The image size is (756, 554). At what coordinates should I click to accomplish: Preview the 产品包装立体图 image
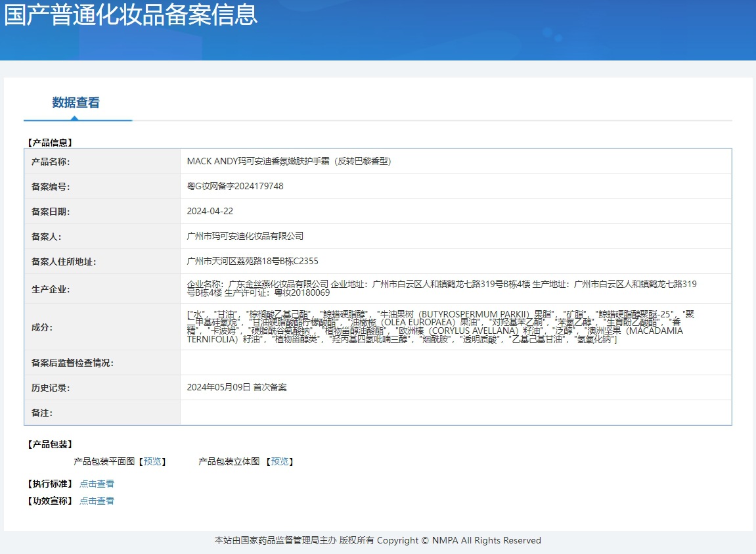tap(280, 462)
